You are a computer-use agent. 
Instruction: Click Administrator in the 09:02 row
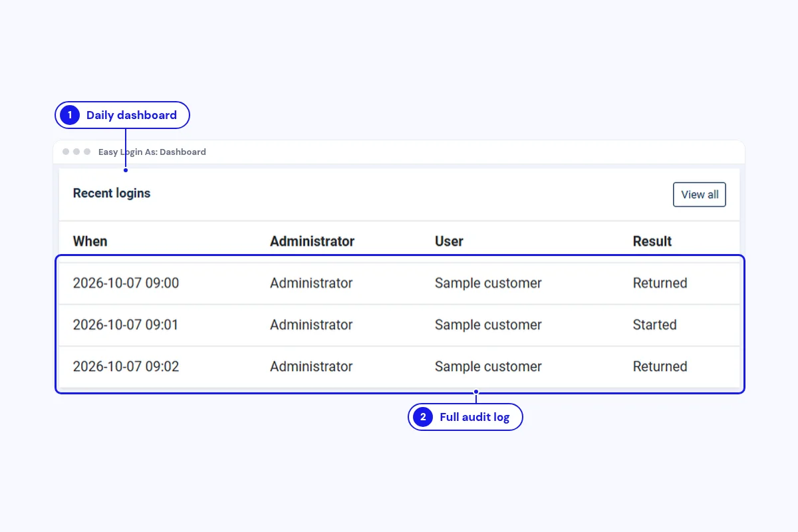pos(311,366)
